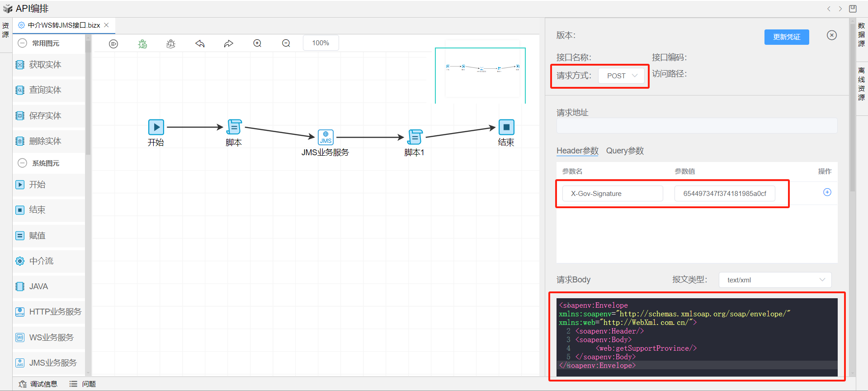Collapse the 系统图元 group

tap(22, 163)
